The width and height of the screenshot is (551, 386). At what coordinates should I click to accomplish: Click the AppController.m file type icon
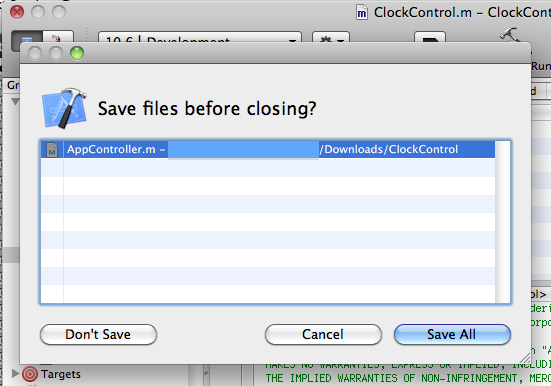tap(52, 150)
